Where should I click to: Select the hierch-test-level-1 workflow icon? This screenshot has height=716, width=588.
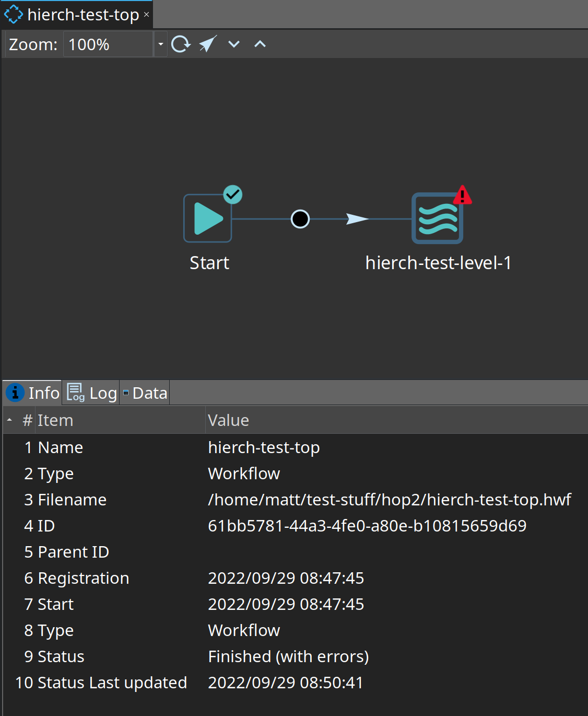click(x=437, y=218)
